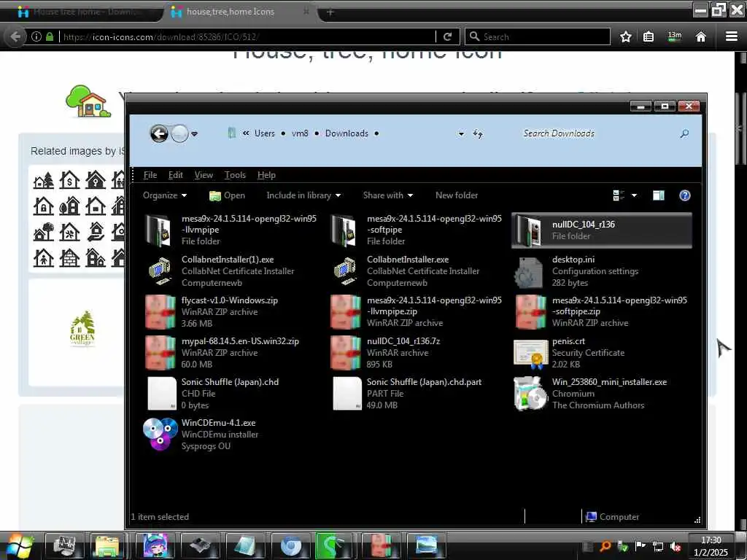
Task: Select Win_253860_mini_installer.exe icon
Action: click(x=531, y=393)
